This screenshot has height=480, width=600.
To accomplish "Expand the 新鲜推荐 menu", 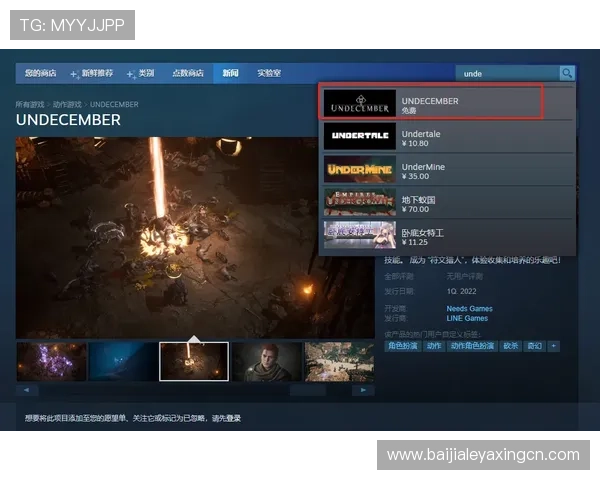I will (x=95, y=73).
